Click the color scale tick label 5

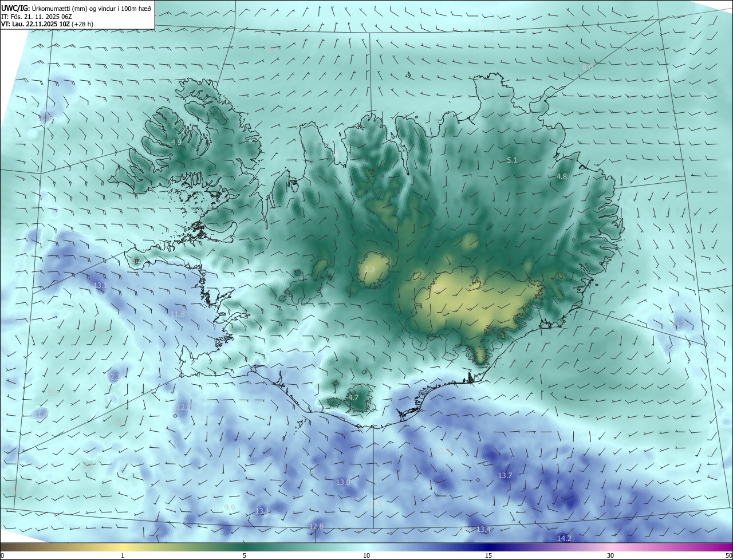245,555
